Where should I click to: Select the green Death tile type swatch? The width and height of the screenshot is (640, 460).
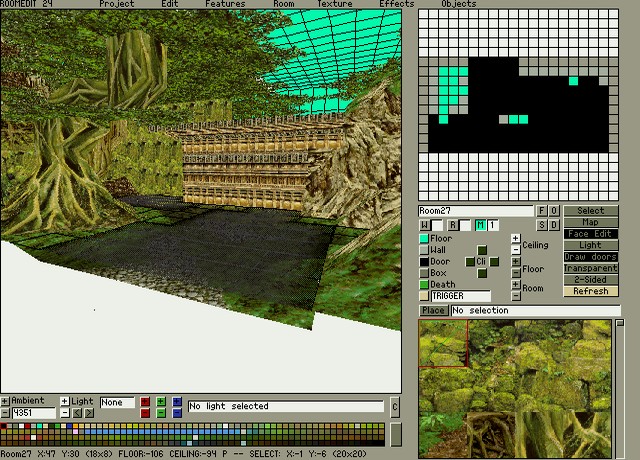[x=424, y=285]
